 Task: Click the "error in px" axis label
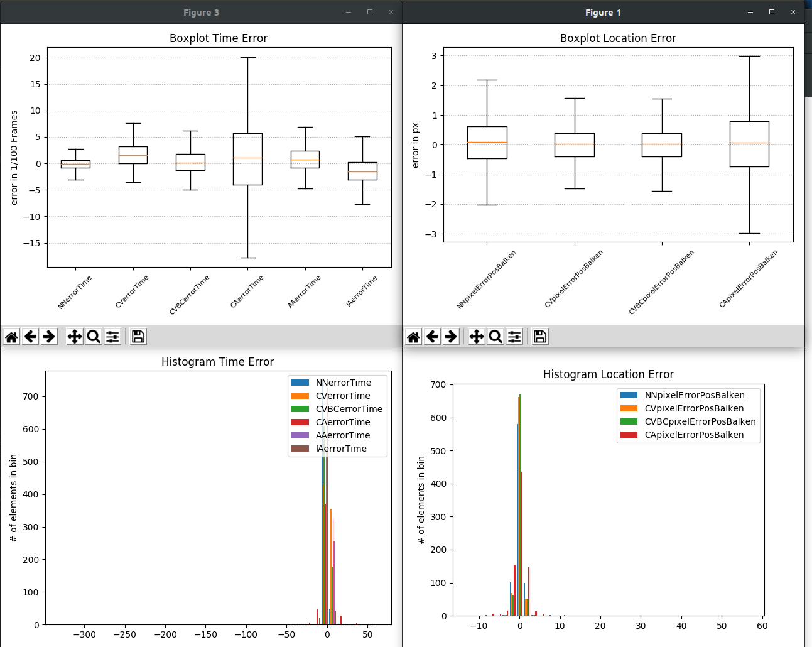coord(415,145)
